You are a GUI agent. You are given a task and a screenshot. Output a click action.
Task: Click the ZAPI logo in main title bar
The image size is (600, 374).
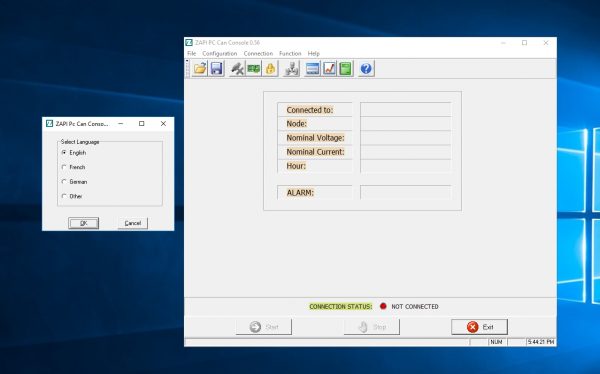coord(189,42)
